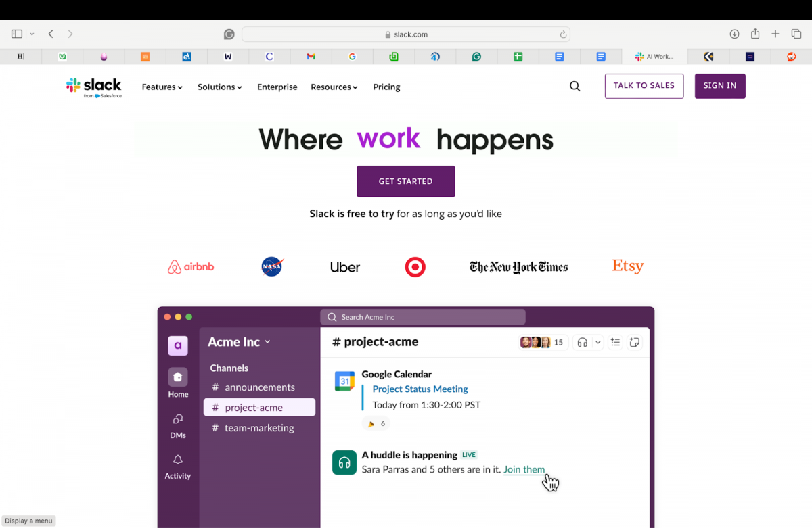Switch to the Google Sheets browser tab
Screen dimensions: 812x528
pos(518,57)
